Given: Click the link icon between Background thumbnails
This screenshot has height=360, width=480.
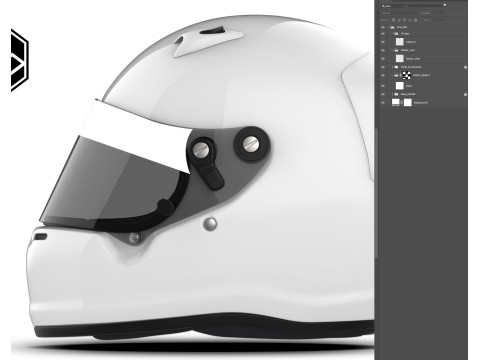Looking at the screenshot, I should (x=402, y=103).
